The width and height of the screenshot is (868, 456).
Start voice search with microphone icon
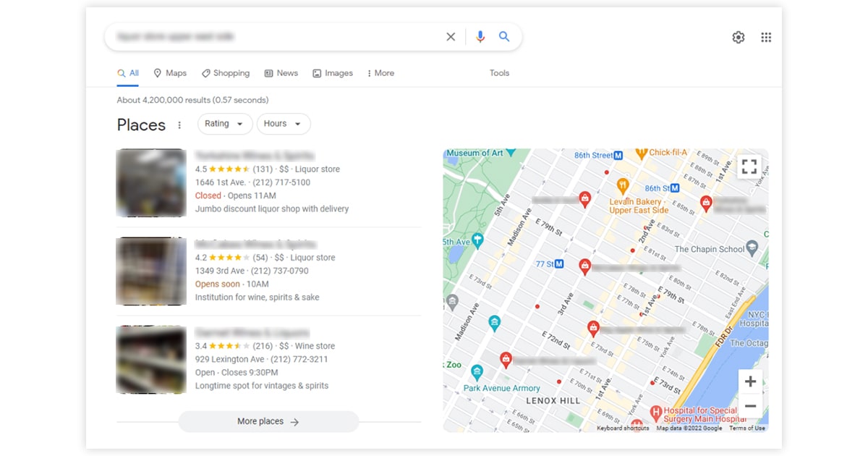click(480, 37)
